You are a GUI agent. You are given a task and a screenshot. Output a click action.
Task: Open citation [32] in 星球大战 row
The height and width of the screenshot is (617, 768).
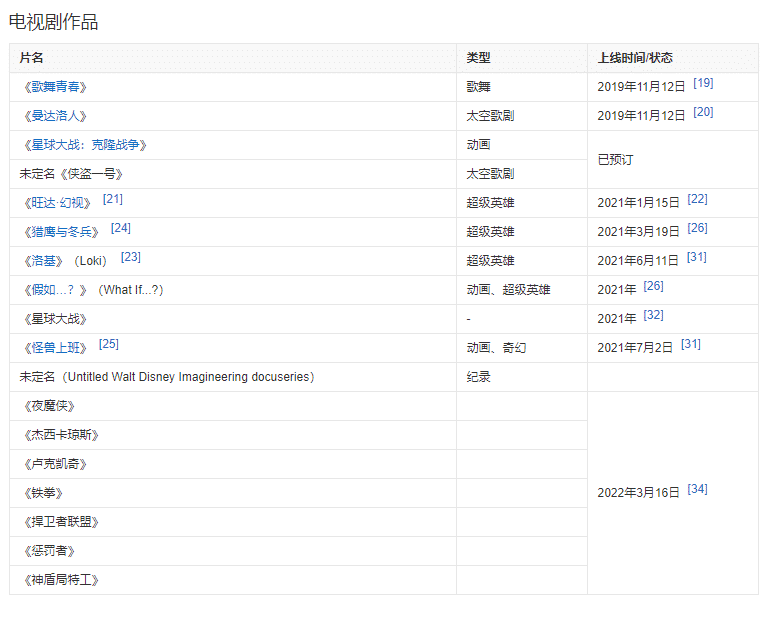click(x=653, y=315)
